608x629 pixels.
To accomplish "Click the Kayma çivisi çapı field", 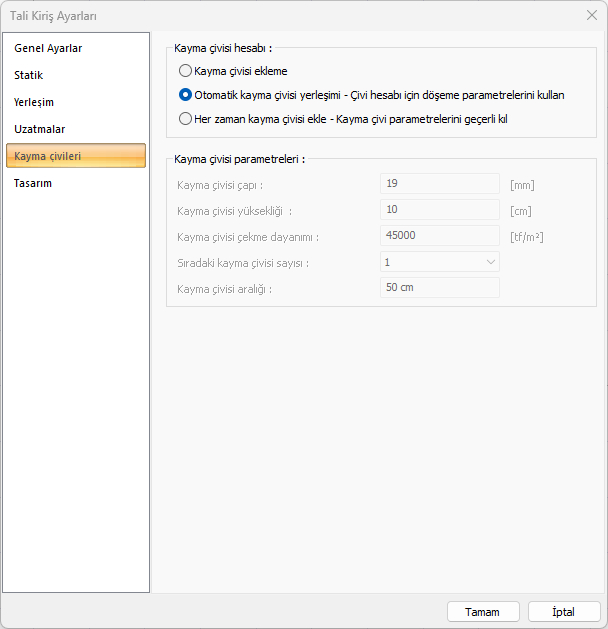I will click(439, 184).
